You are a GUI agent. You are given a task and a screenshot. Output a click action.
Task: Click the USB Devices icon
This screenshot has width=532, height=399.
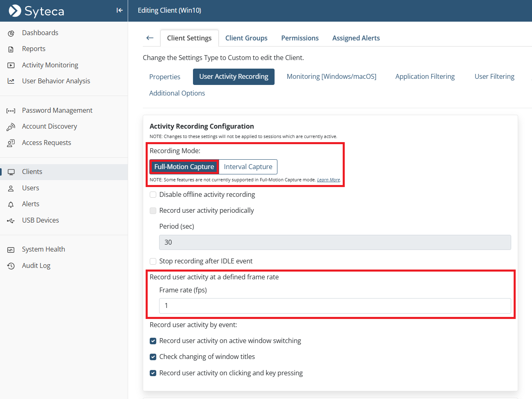[11, 221]
